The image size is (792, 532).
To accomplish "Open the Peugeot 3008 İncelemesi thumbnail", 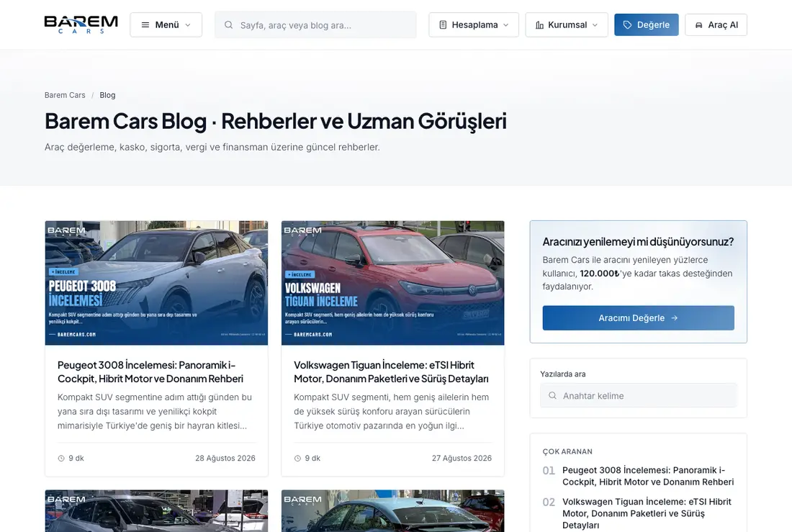I will [x=156, y=283].
